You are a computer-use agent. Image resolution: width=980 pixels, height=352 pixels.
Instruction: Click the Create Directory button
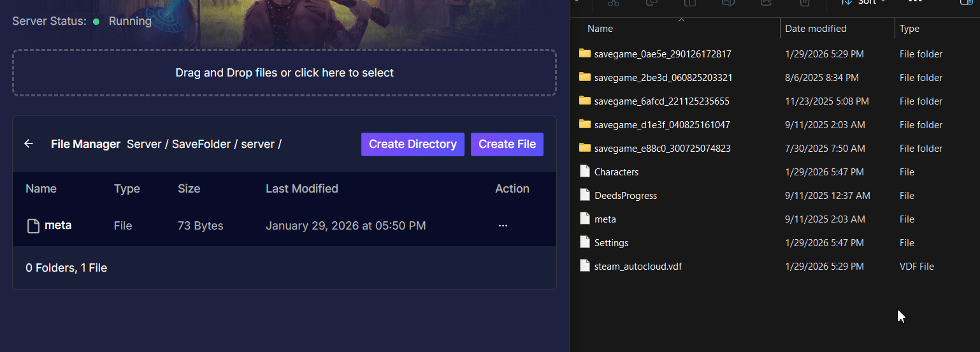pyautogui.click(x=412, y=144)
